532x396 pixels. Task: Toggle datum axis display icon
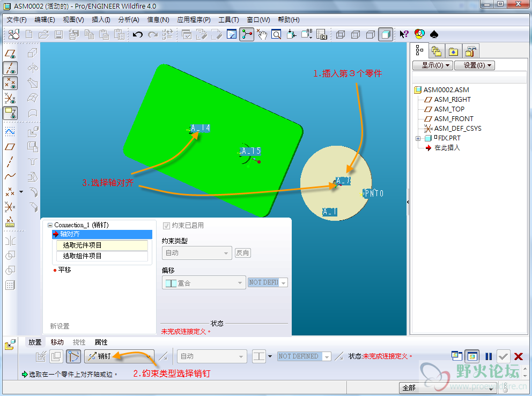pos(10,68)
